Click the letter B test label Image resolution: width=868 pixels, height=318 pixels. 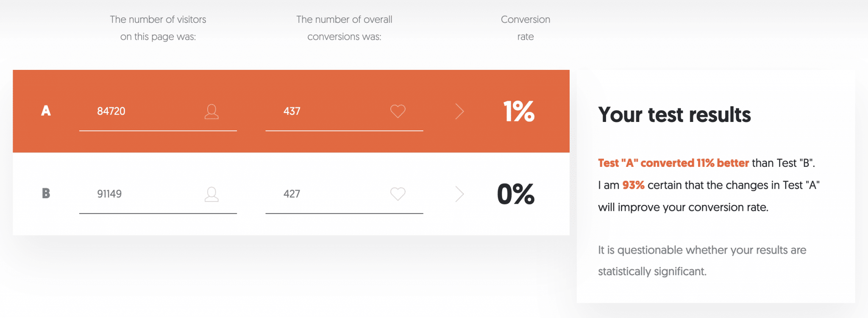(46, 194)
